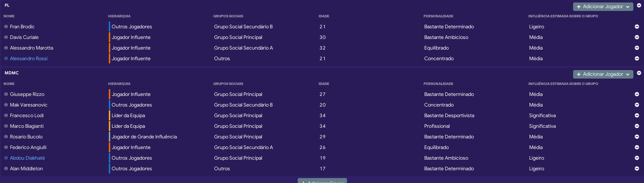Sort MDMC table by Grupos Sociais header
The height and width of the screenshot is (183, 644).
[x=228, y=84]
